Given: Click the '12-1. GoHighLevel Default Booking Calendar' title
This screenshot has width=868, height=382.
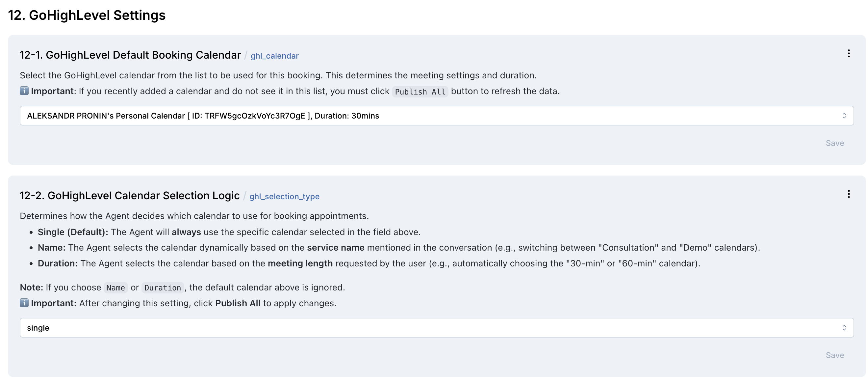Looking at the screenshot, I should 130,55.
